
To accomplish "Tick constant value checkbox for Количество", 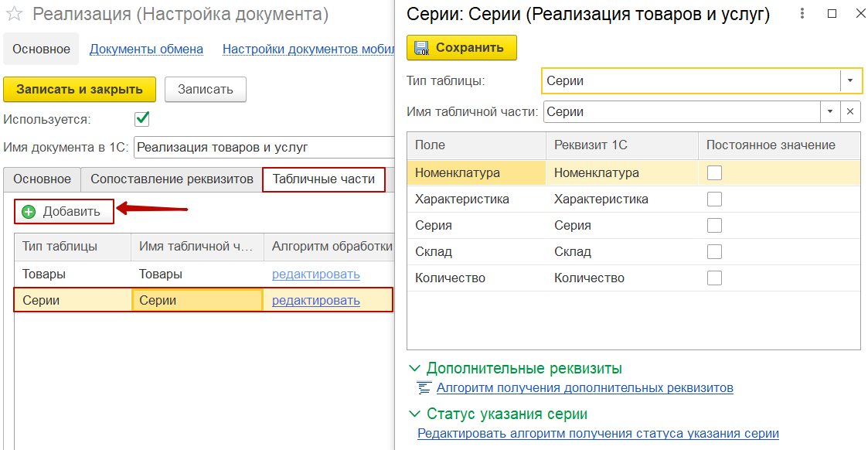I will [714, 278].
